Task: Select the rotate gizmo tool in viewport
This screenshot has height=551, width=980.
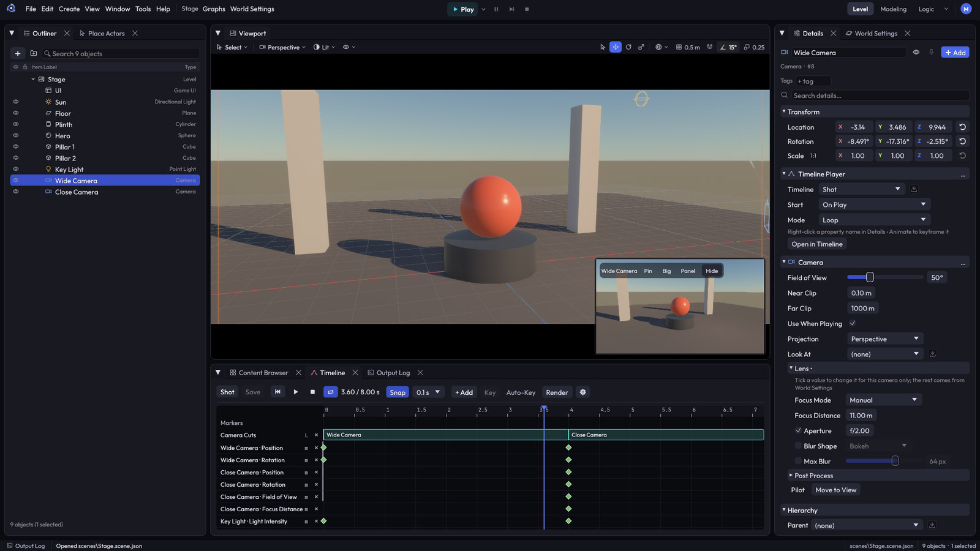Action: (628, 47)
